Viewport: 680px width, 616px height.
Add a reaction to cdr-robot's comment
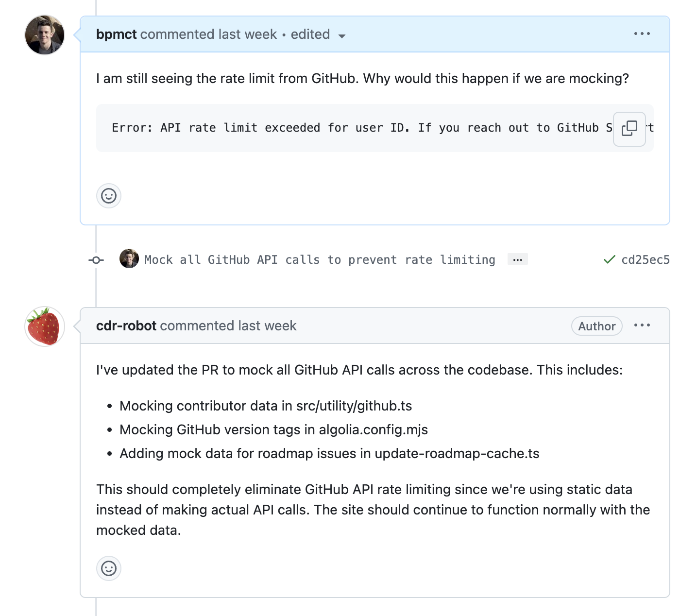[108, 568]
